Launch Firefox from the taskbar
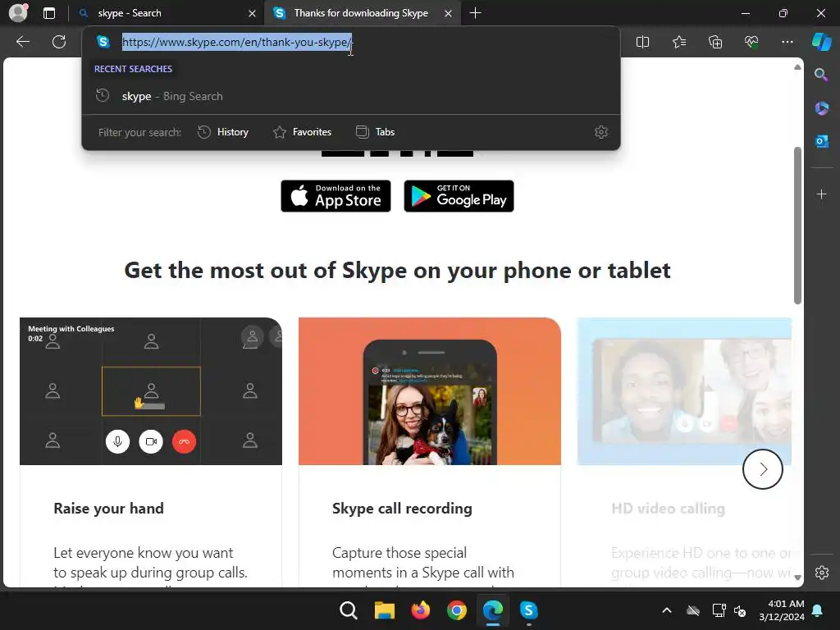 pos(421,610)
